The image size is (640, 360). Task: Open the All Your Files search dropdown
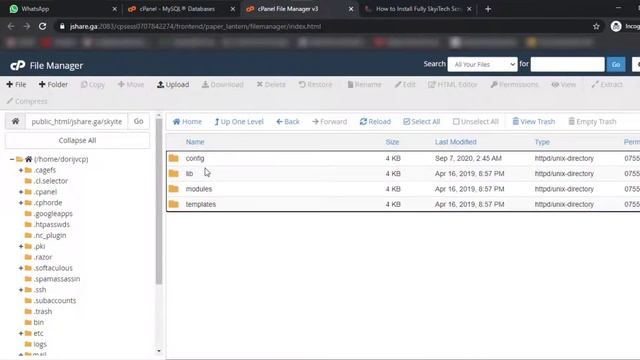coord(482,64)
